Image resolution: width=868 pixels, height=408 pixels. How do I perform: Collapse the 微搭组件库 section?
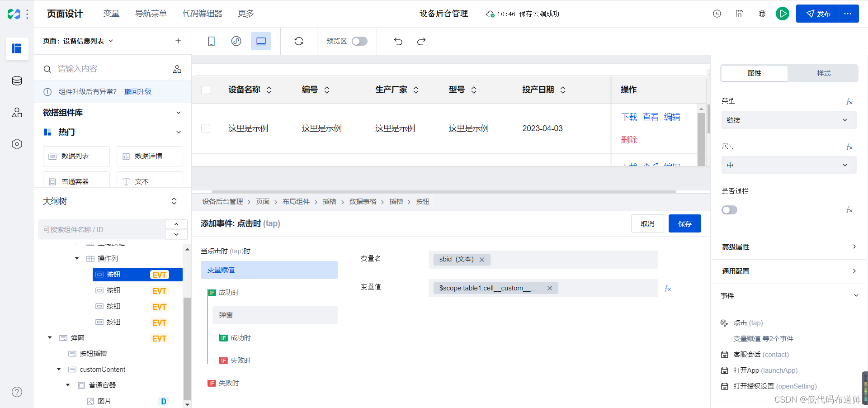[x=179, y=113]
